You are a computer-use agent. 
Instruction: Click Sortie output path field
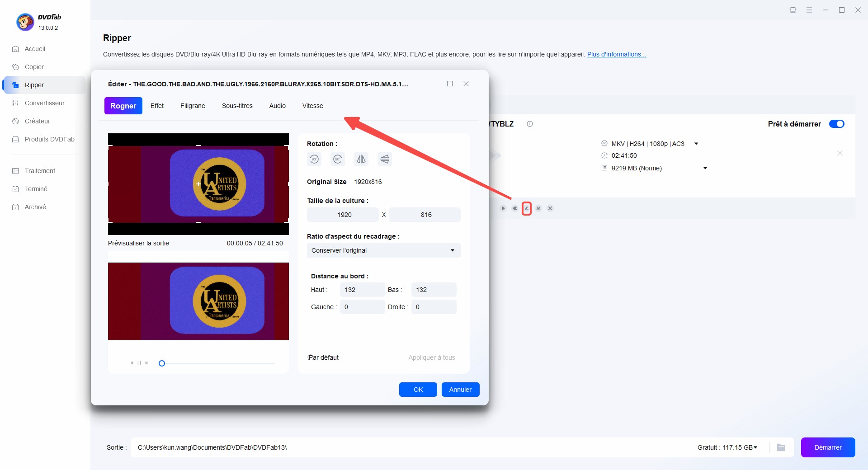click(x=411, y=447)
